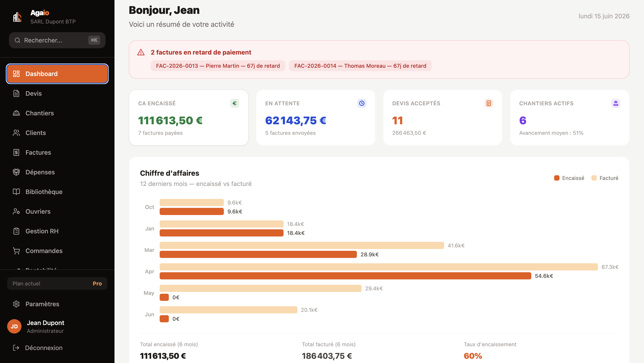Click the Déconnexion logout icon
Viewport: 644px width, 363px height.
coord(16,348)
